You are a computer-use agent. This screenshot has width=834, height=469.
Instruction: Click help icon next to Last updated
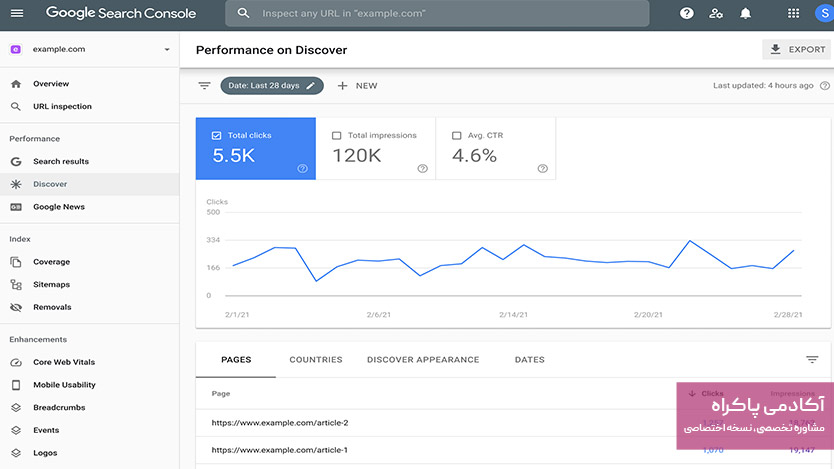824,86
